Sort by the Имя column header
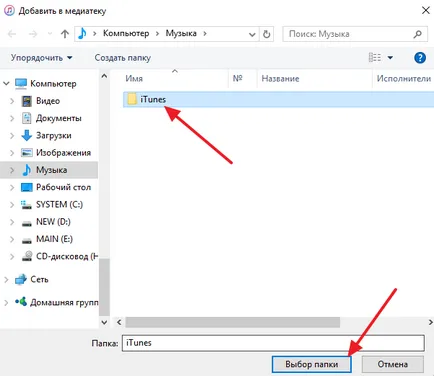The height and width of the screenshot is (376, 434). point(134,79)
